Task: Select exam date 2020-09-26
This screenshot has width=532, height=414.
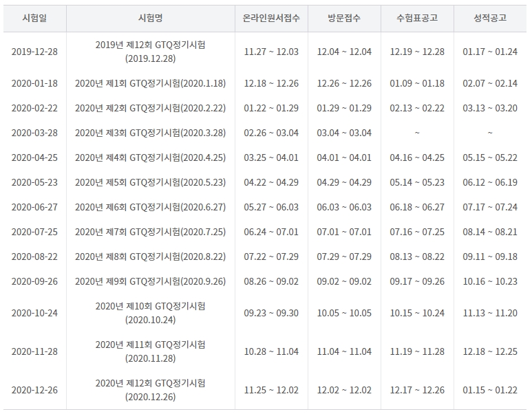Action: (34, 281)
